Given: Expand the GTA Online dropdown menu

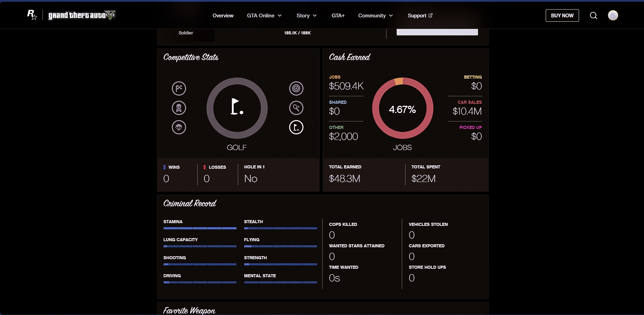Looking at the screenshot, I should 264,16.
